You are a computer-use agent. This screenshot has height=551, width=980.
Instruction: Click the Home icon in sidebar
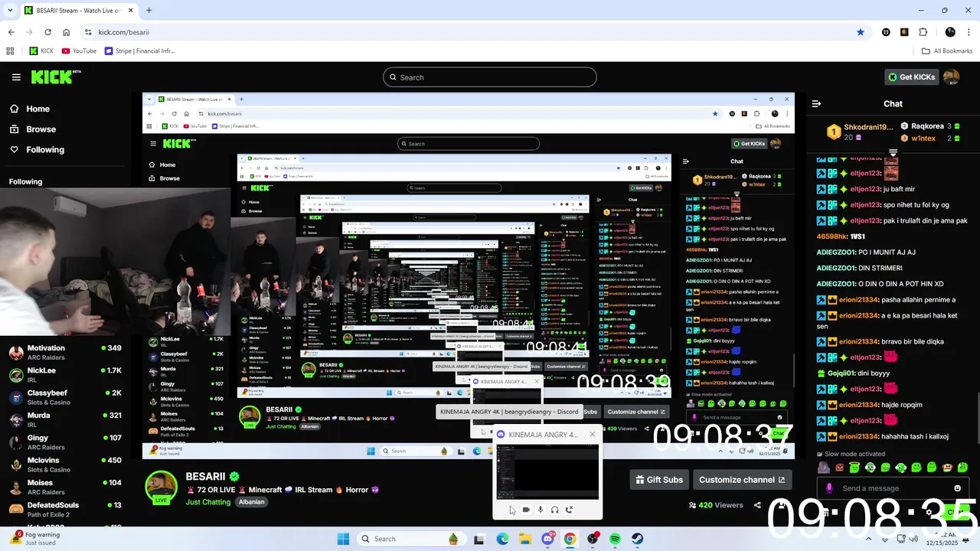[15, 109]
